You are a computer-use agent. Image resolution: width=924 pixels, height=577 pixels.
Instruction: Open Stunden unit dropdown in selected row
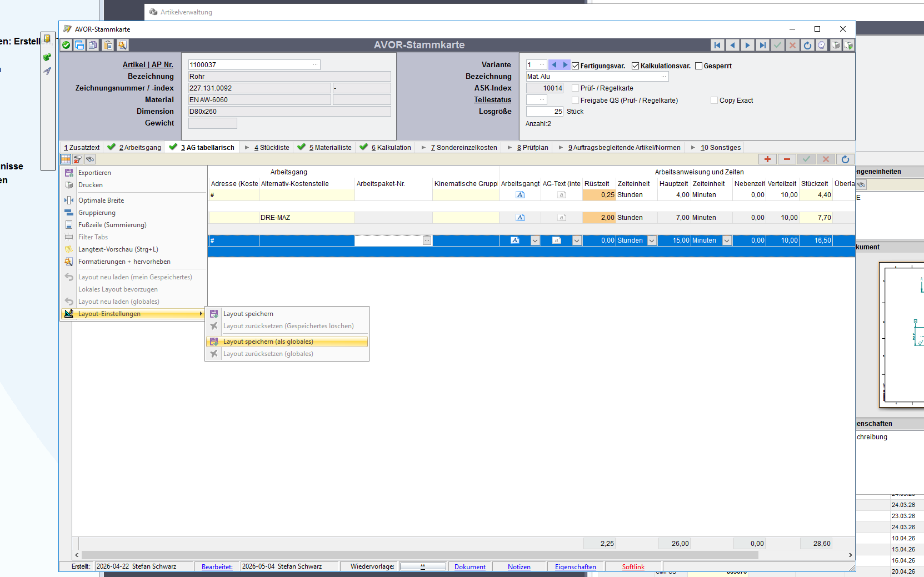click(x=652, y=240)
